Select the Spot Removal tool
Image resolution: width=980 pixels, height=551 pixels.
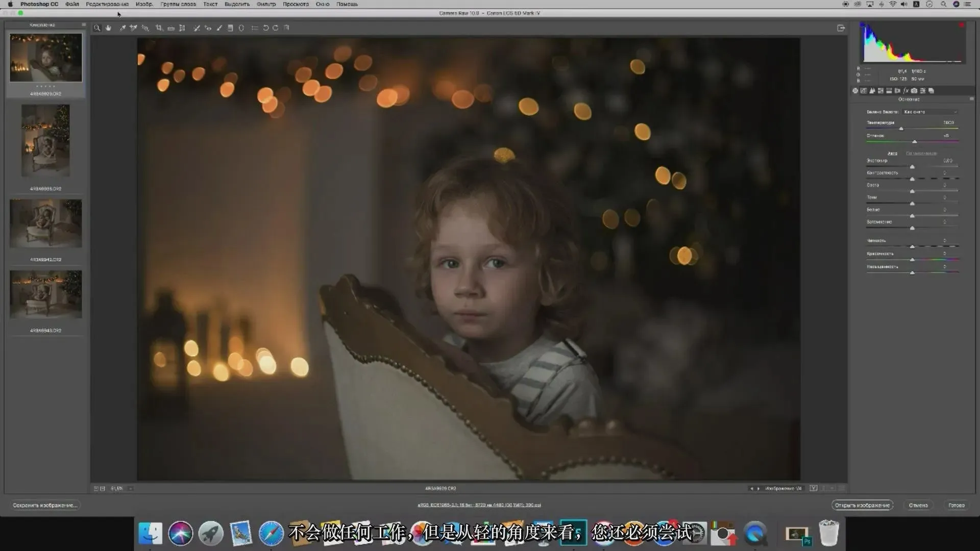click(197, 28)
